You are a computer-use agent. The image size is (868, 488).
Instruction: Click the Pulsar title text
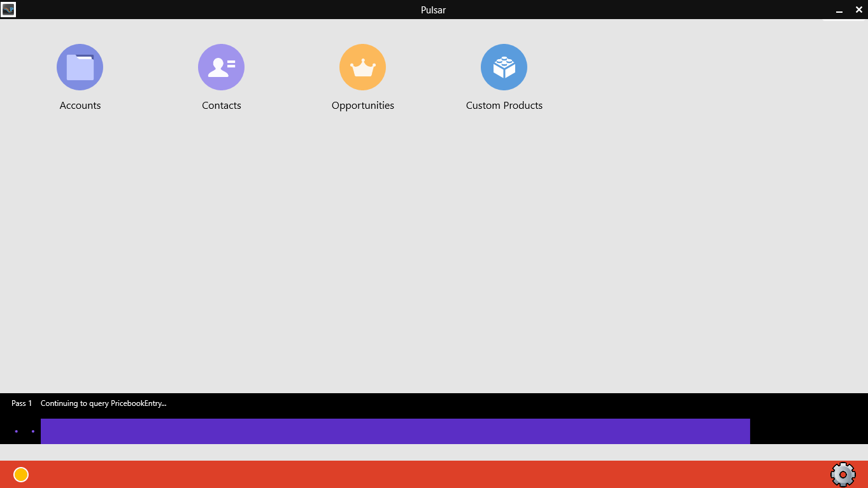(433, 10)
